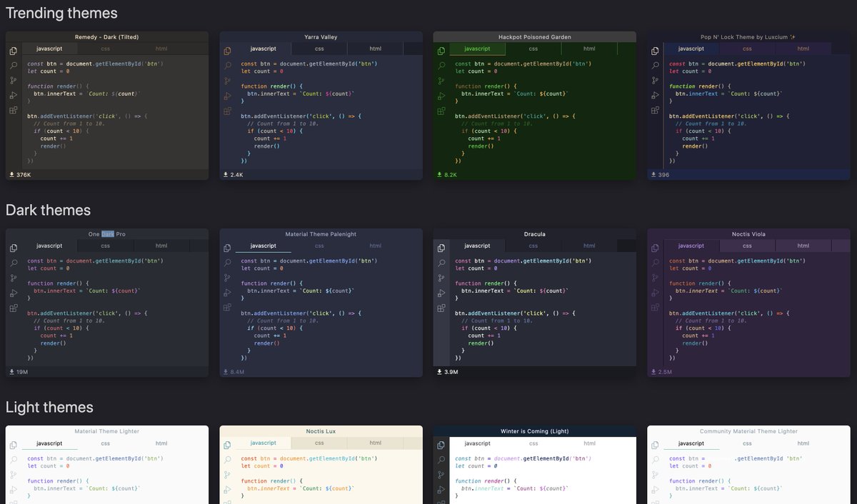The image size is (857, 504).
Task: Open the Noctis Lux theme title
Action: tap(321, 430)
